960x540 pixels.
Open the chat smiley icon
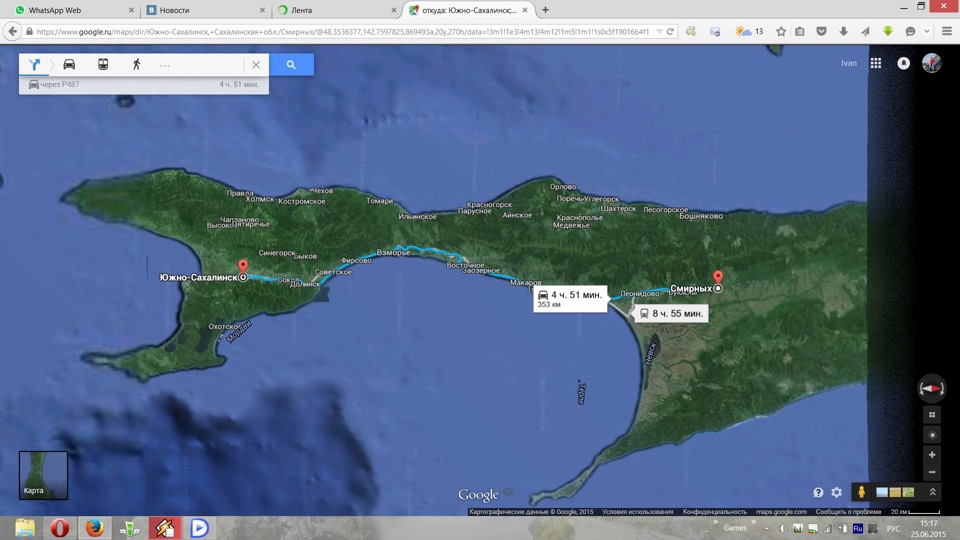tap(910, 31)
